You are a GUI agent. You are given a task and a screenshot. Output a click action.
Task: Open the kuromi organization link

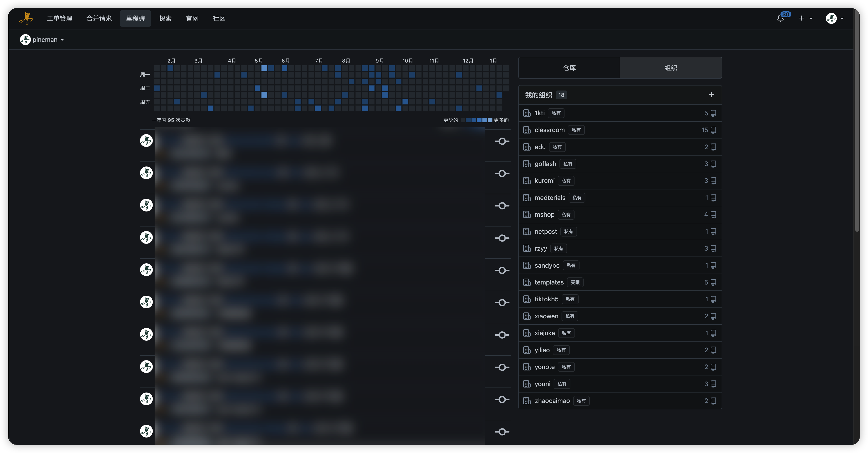coord(544,181)
